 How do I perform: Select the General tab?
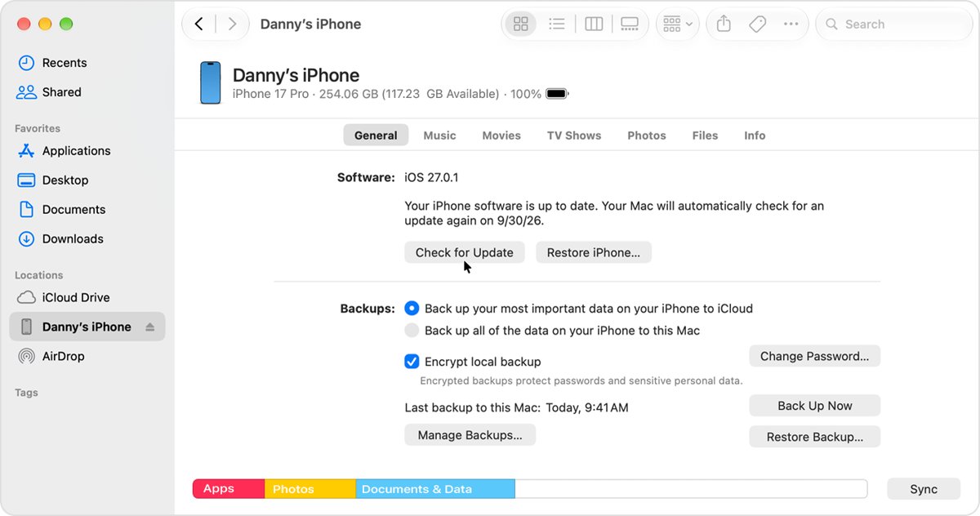point(376,136)
